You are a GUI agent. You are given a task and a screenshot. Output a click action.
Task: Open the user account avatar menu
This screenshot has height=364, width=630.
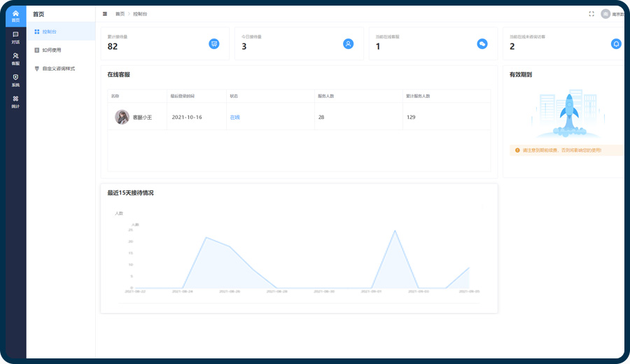pos(605,13)
